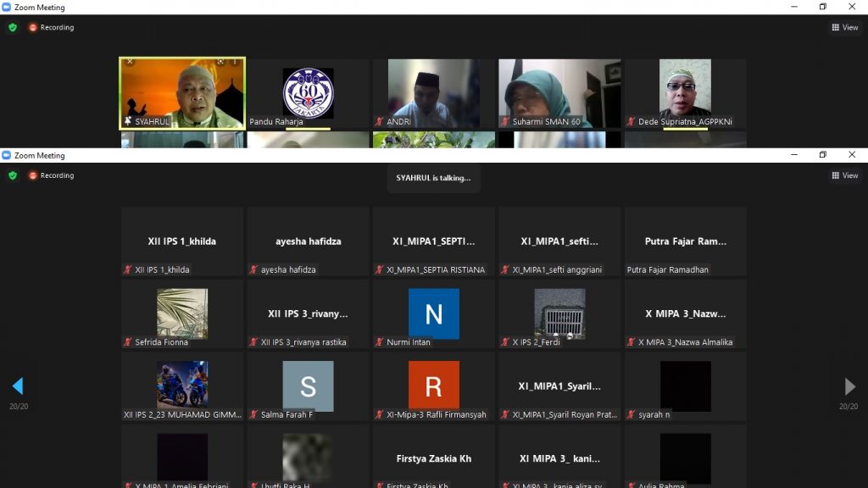The height and width of the screenshot is (488, 868).
Task: Open the View layout menu in the upper window
Action: tap(844, 27)
